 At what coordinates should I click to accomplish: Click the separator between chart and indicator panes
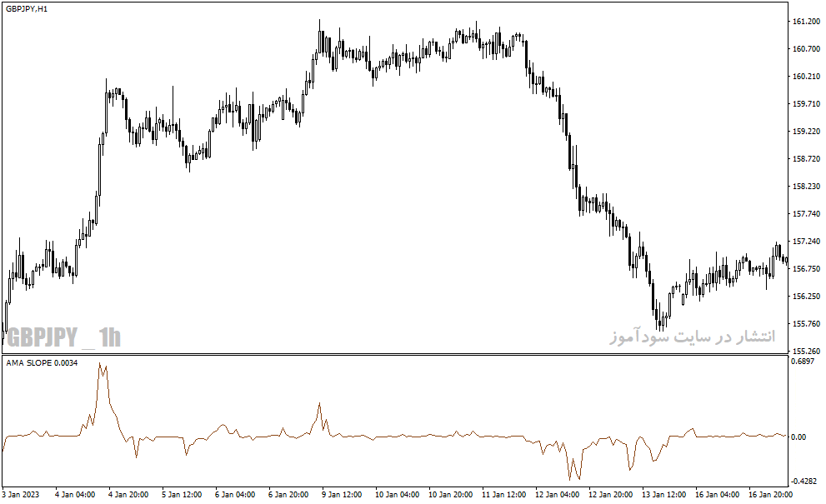click(x=395, y=354)
